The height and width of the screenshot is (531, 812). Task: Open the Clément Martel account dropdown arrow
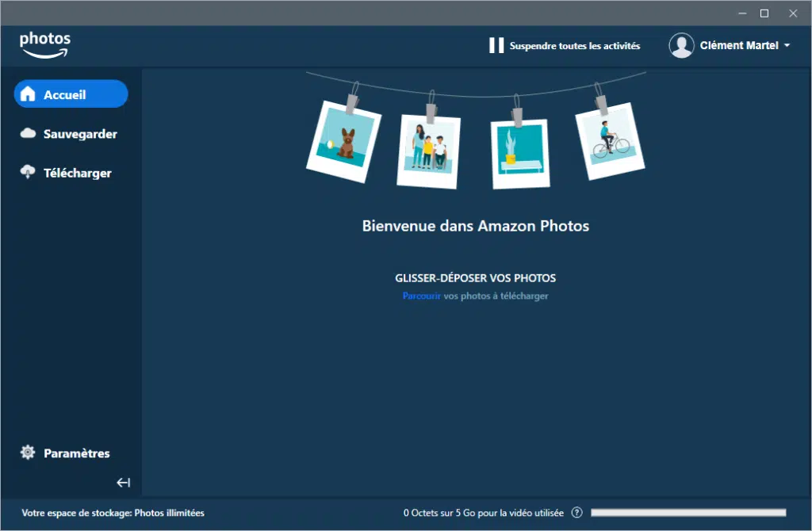pos(787,45)
